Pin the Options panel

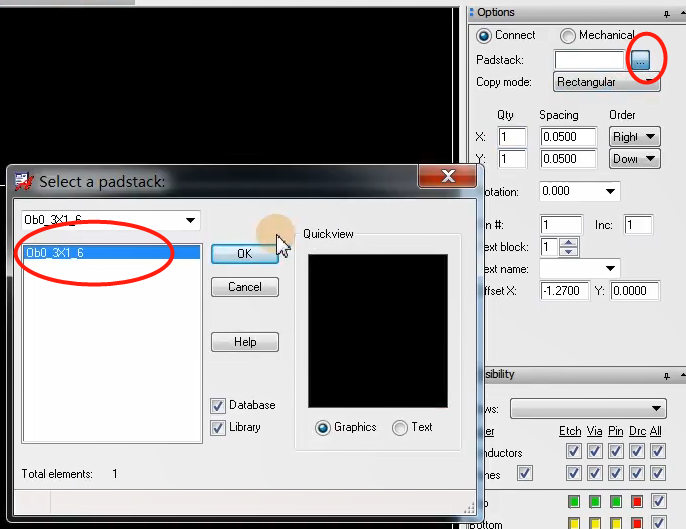[667, 13]
